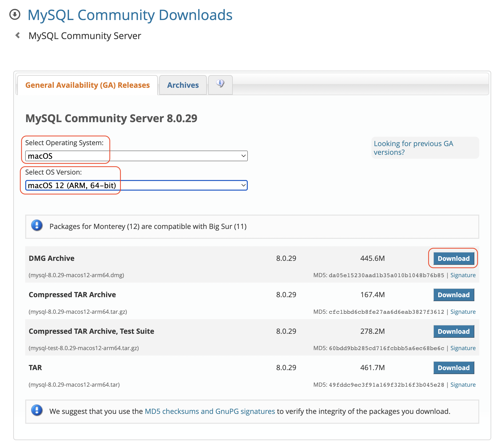The width and height of the screenshot is (504, 448).
Task: Open Signature link for the TAR file
Action: click(463, 385)
